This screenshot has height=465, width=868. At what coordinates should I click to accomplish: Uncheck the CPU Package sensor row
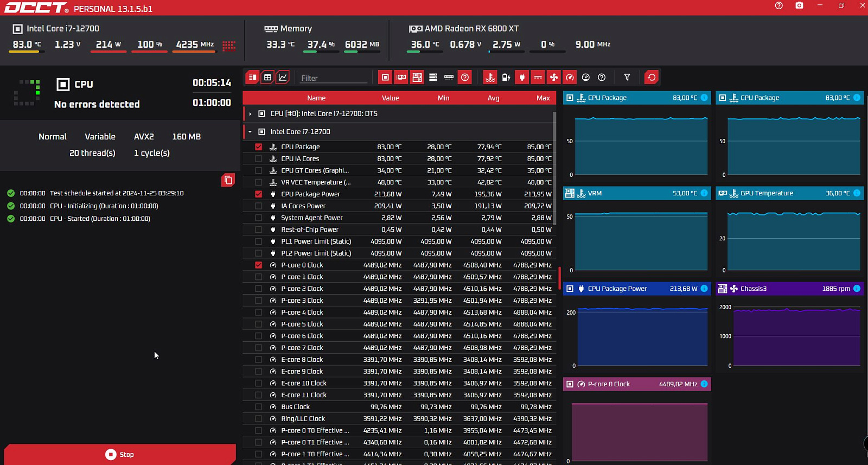(258, 147)
